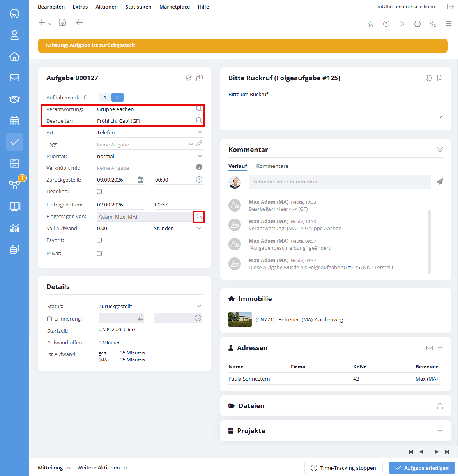This screenshot has width=458, height=476.
Task: Collapse the Kommentar panel chevron
Action: (440, 150)
